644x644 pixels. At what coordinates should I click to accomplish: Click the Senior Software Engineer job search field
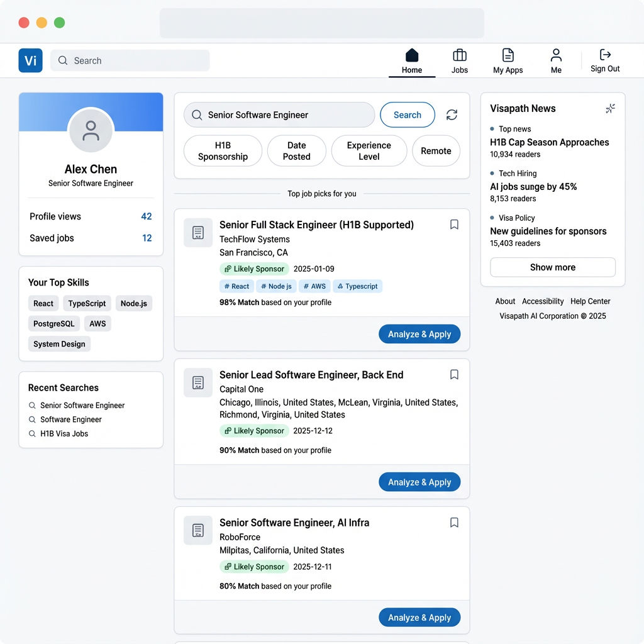[x=279, y=115]
